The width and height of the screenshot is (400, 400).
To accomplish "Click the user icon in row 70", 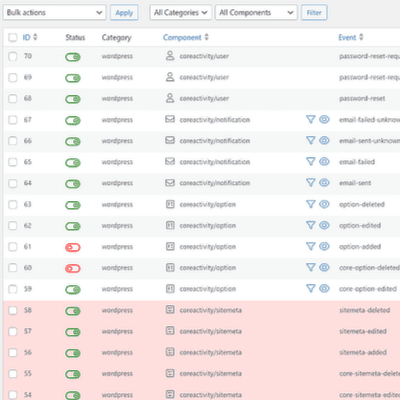I will tap(170, 56).
